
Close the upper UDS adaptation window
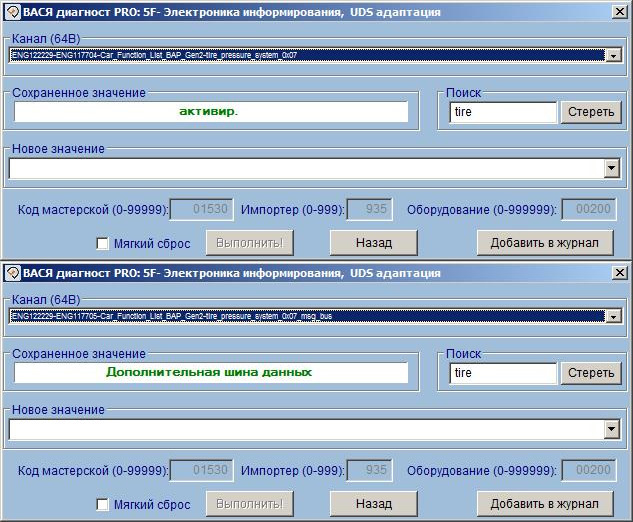[x=620, y=12]
